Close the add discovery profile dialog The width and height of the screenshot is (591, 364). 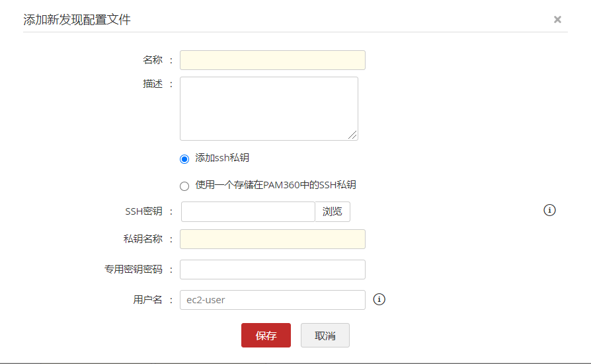pos(557,20)
